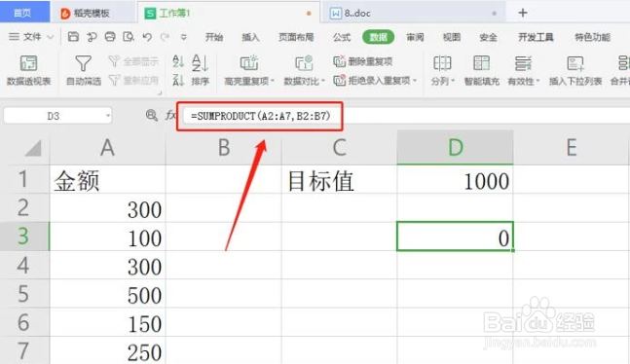Image resolution: width=630 pixels, height=364 pixels.
Task: Click the save icon in quick toolbar
Action: (73, 37)
